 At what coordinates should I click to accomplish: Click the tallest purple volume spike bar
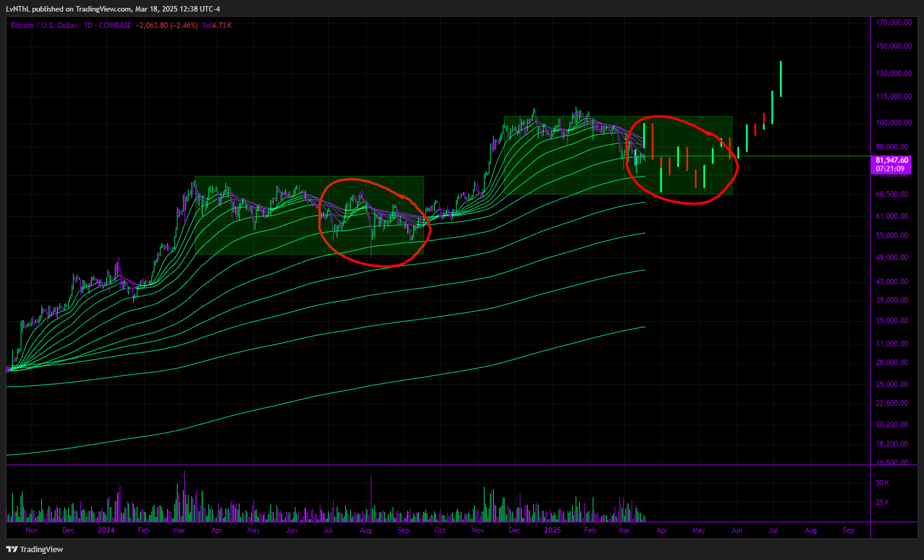tap(371, 499)
